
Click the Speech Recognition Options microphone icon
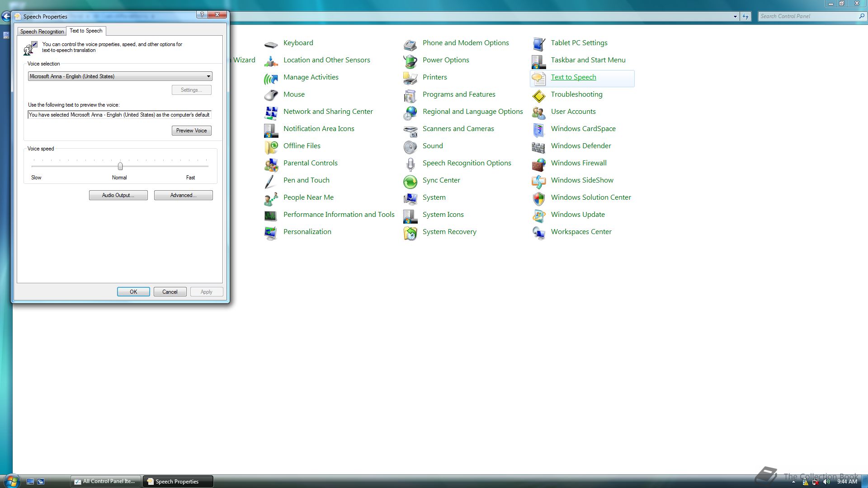click(x=410, y=164)
